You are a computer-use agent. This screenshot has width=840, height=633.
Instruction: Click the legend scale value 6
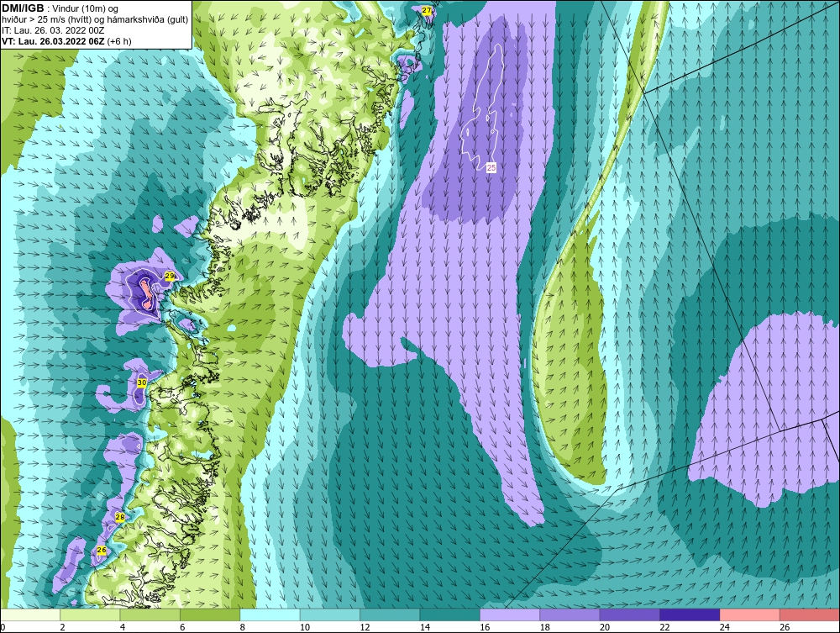(182, 627)
